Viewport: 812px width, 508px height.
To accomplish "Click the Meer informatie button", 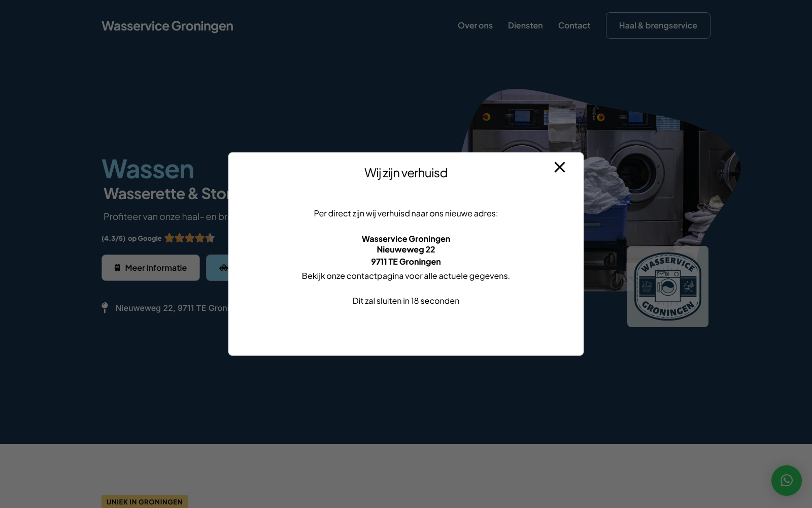I will pyautogui.click(x=151, y=268).
